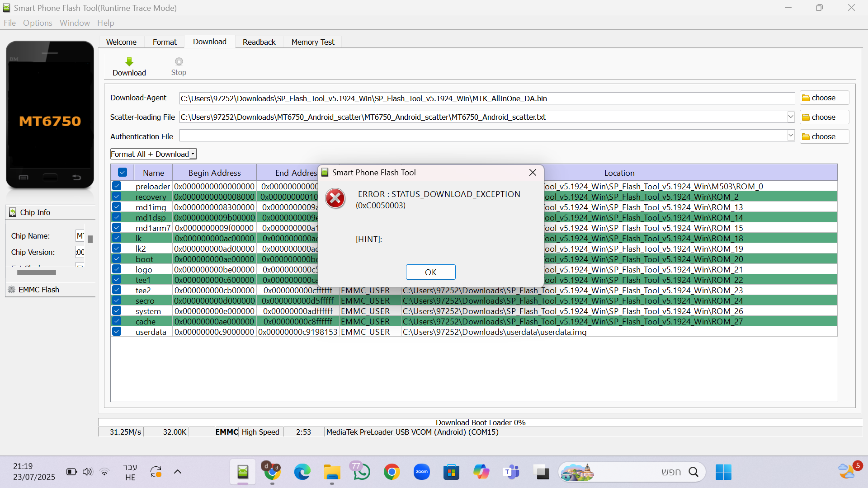The height and width of the screenshot is (488, 868).
Task: Show hidden tray icons chevron
Action: click(178, 472)
